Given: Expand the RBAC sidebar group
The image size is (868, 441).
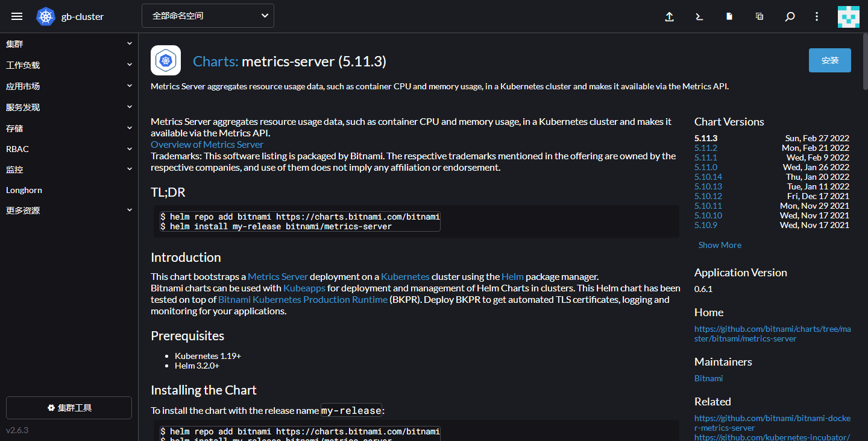Looking at the screenshot, I should pos(69,149).
